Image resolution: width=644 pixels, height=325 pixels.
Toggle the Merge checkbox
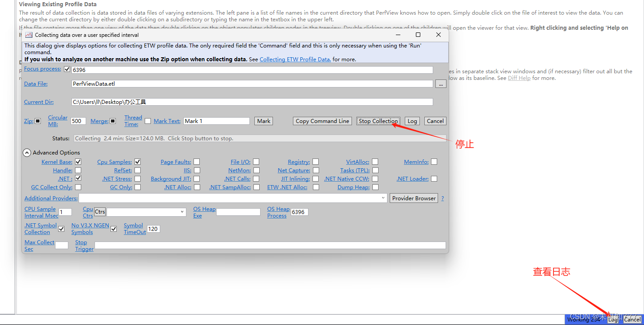click(x=113, y=121)
